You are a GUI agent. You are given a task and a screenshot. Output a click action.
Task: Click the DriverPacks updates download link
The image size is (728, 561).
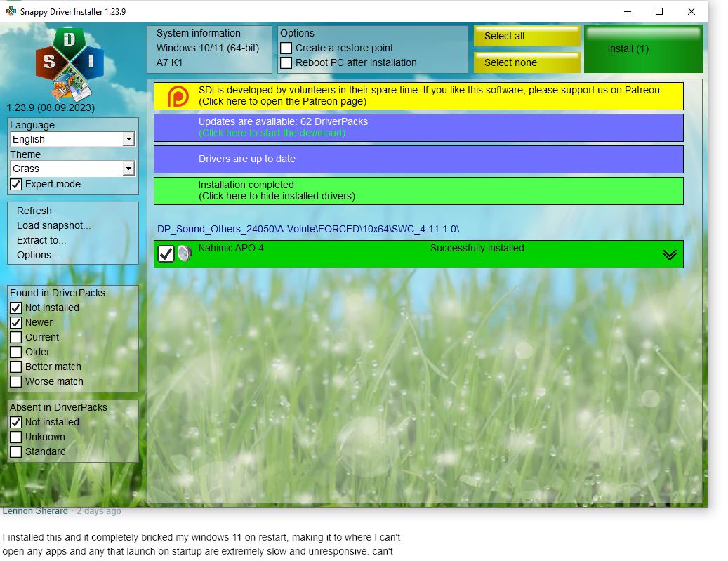coord(272,133)
